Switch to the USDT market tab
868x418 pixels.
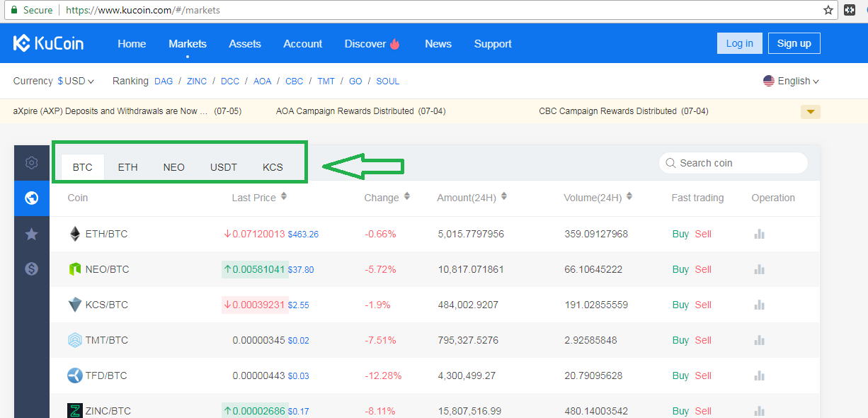[224, 167]
